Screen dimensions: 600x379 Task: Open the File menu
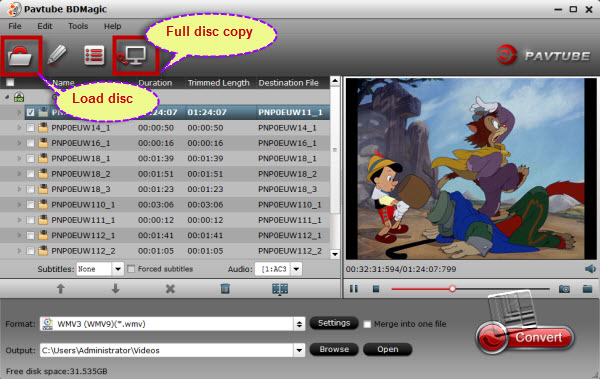[15, 26]
